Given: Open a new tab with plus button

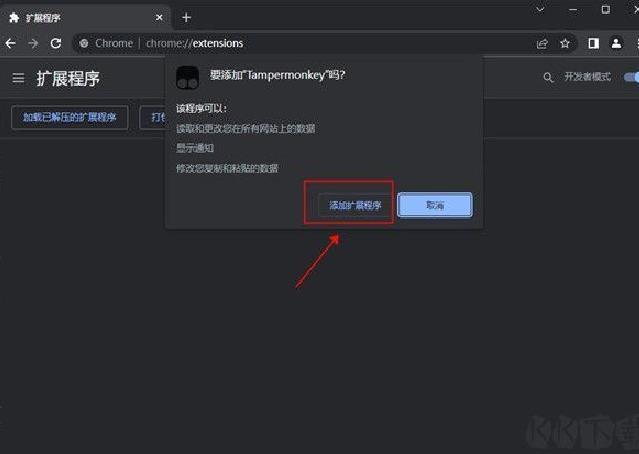Looking at the screenshot, I should click(x=186, y=18).
